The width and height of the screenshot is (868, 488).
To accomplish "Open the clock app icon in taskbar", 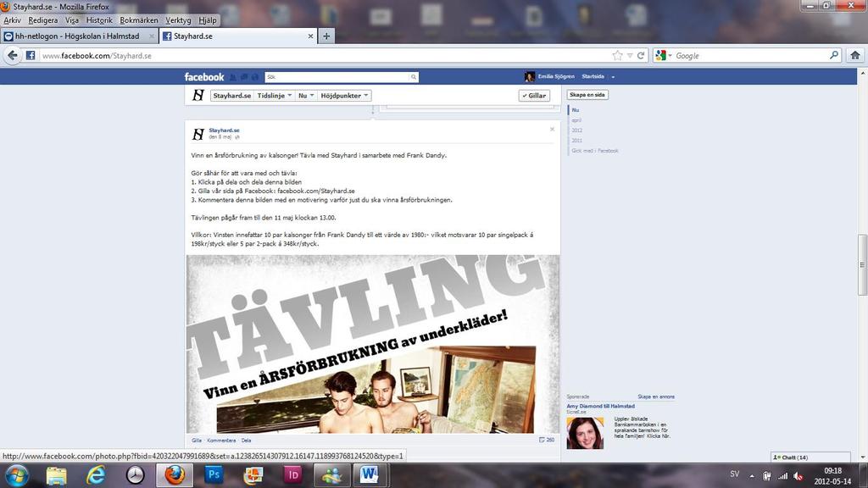I will pos(135,475).
